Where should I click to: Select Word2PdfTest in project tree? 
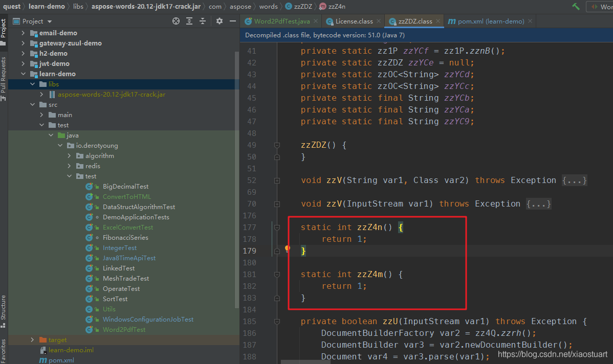[x=124, y=329]
